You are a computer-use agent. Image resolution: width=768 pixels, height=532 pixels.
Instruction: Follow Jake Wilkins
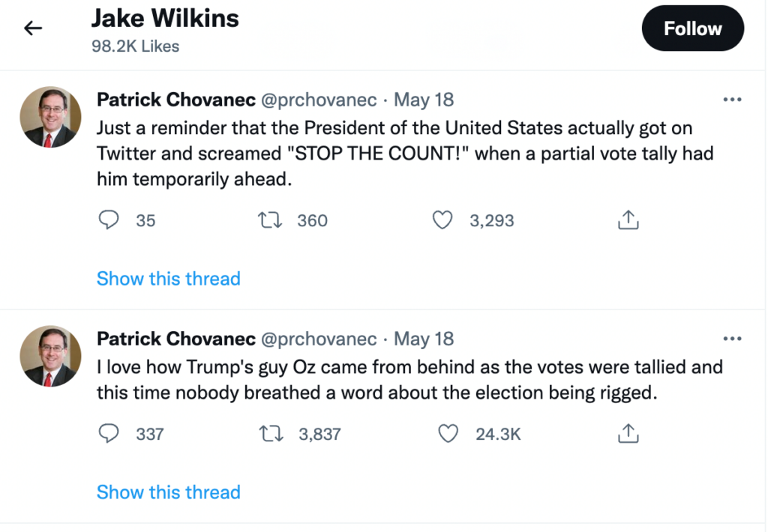click(x=692, y=29)
